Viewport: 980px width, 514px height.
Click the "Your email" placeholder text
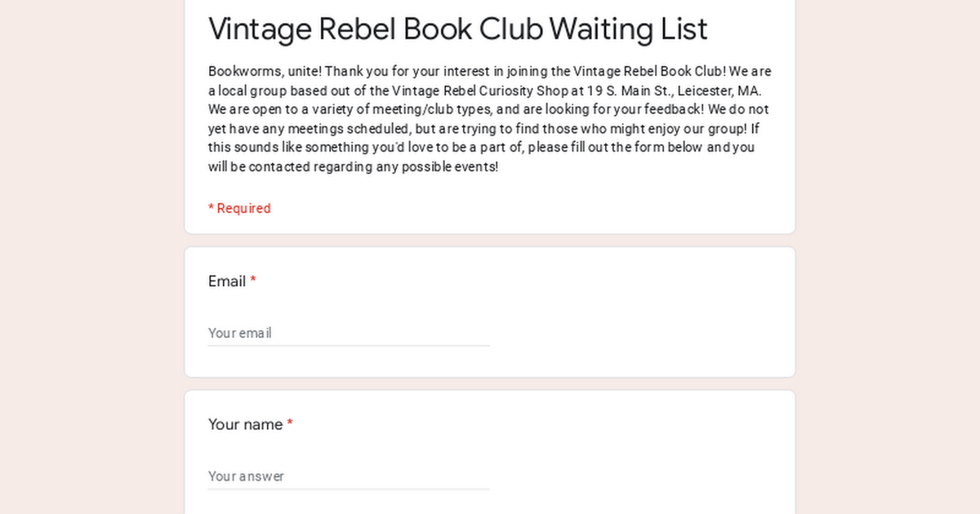tap(239, 333)
